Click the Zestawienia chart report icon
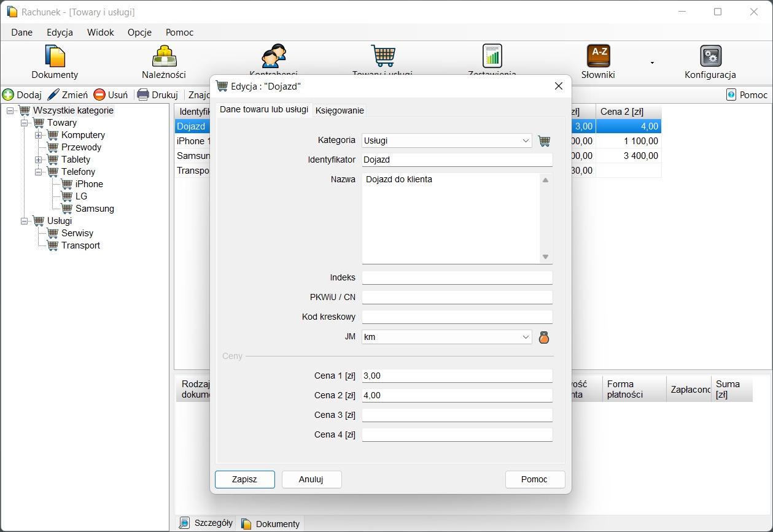This screenshot has height=532, width=773. click(492, 56)
